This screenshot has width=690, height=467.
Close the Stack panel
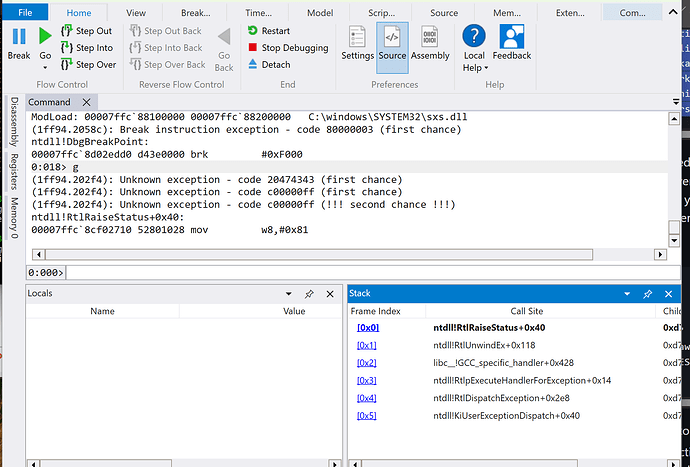click(668, 294)
